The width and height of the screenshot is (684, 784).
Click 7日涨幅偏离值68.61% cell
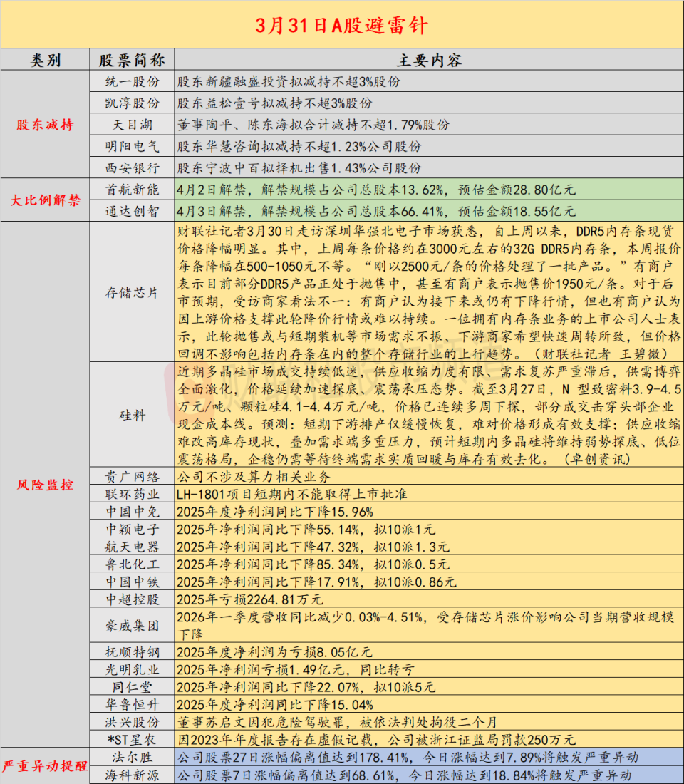pos(429,775)
